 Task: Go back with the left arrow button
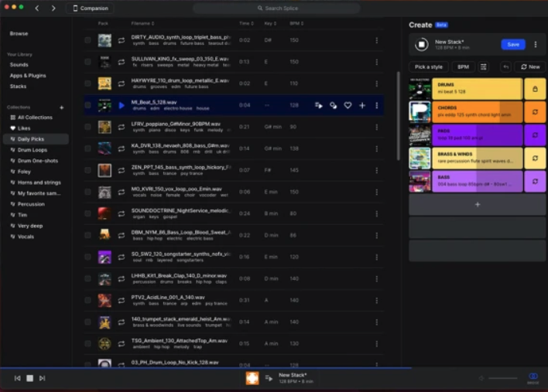pos(37,8)
